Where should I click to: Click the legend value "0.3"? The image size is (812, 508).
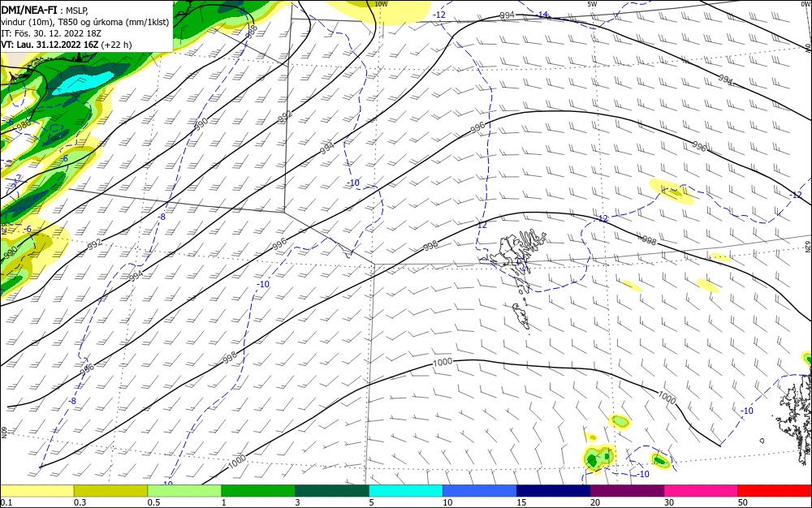point(80,502)
